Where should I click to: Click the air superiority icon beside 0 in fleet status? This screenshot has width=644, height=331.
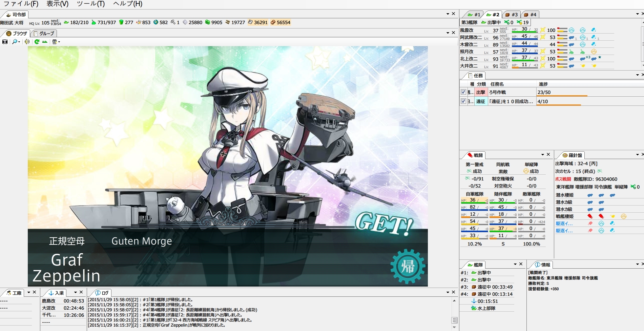(507, 22)
